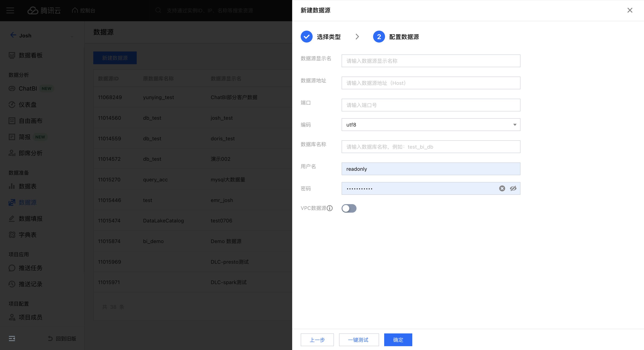
Task: Go back with 上一步 button
Action: (317, 340)
